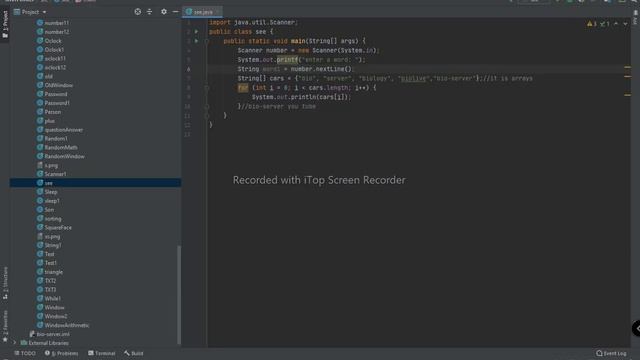Select Person class in project tree
Viewport: 640px width, 360px height.
(49, 112)
